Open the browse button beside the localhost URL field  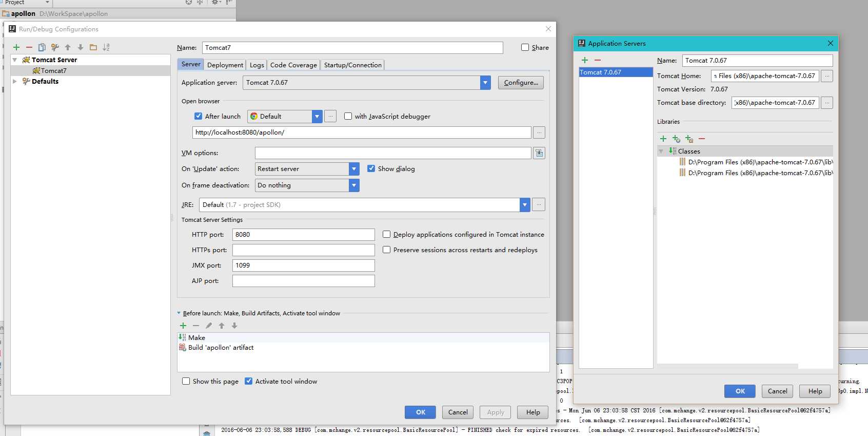(539, 132)
